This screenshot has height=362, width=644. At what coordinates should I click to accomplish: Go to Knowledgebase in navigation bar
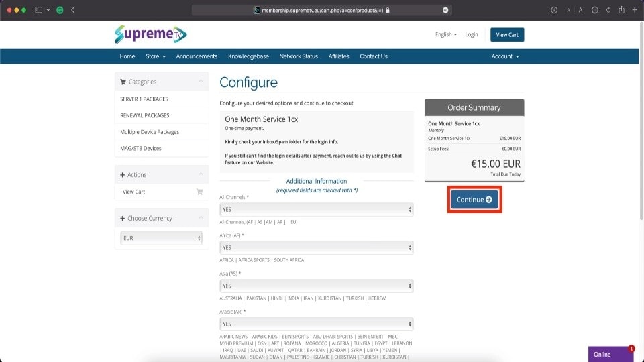point(248,56)
